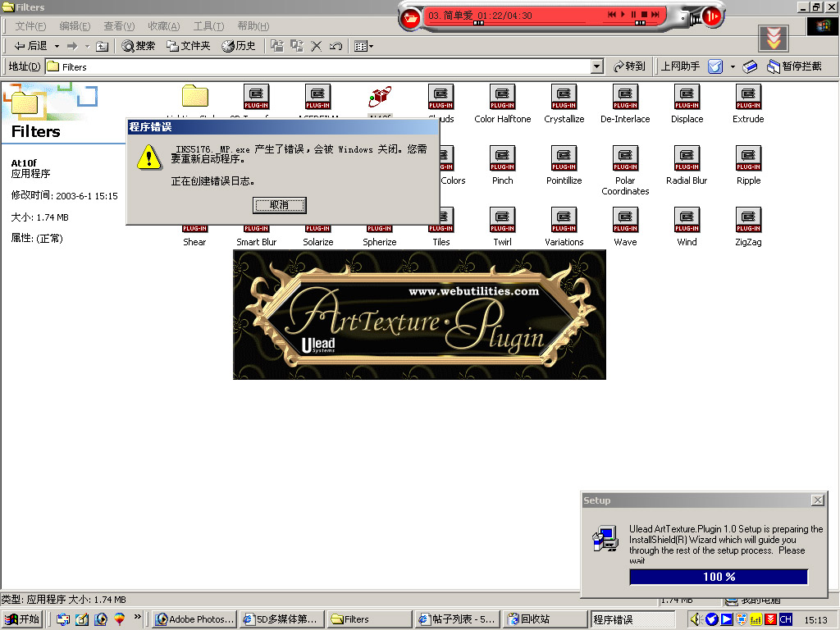Click the volume speaker tray icon
840x630 pixels.
tap(696, 619)
